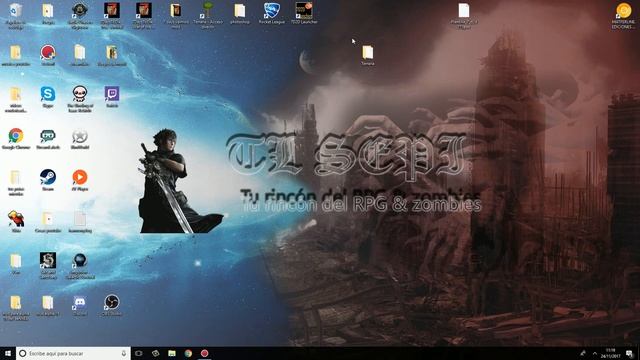Open the Windows Start menu
Screen dimensions: 640x360
point(8,353)
